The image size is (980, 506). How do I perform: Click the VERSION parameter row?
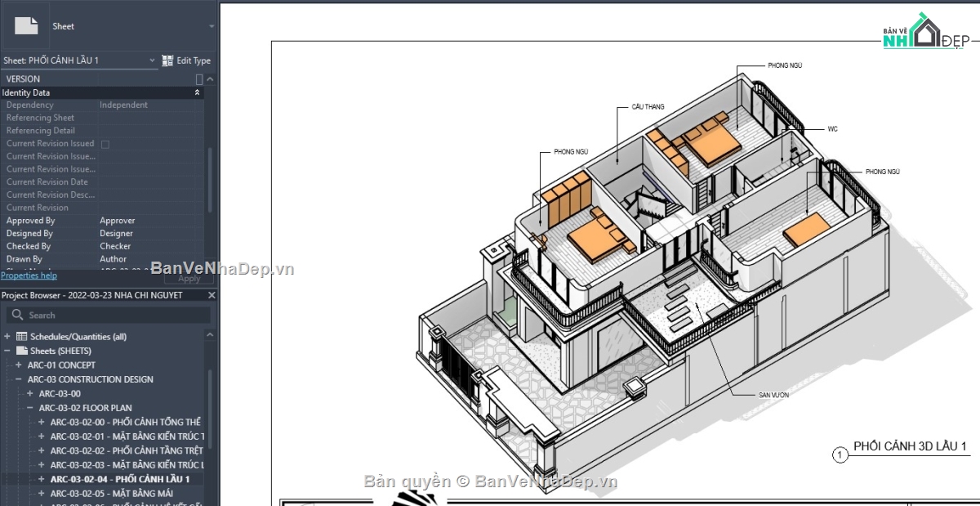(102, 79)
